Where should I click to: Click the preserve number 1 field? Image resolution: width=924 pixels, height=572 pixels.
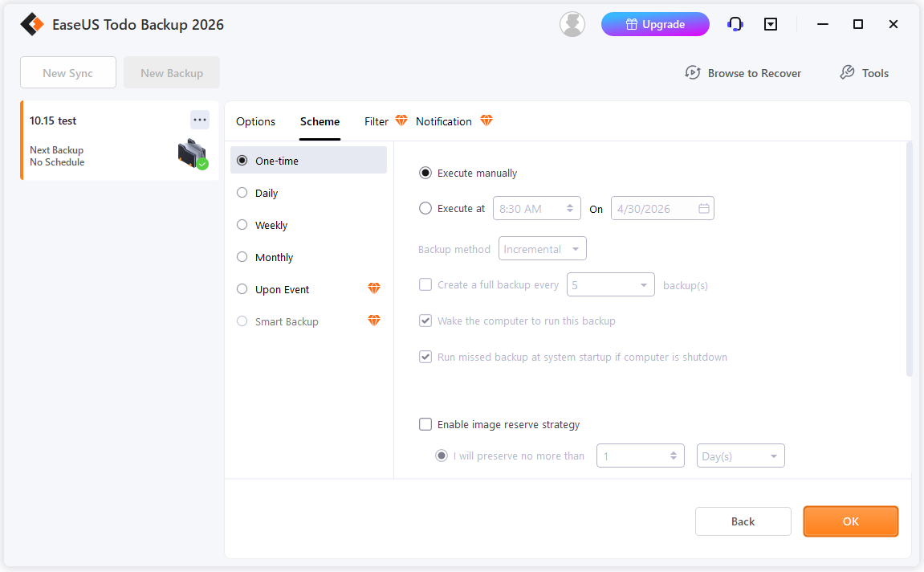(x=641, y=456)
